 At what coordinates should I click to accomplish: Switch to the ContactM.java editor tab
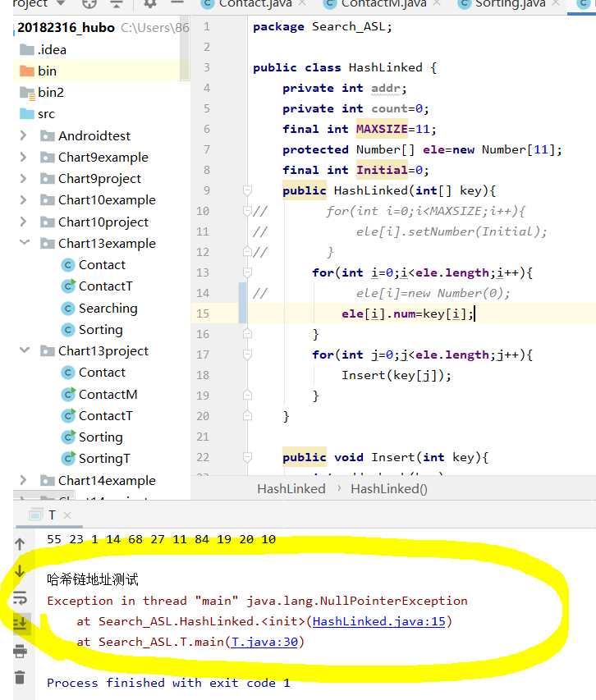pyautogui.click(x=383, y=3)
